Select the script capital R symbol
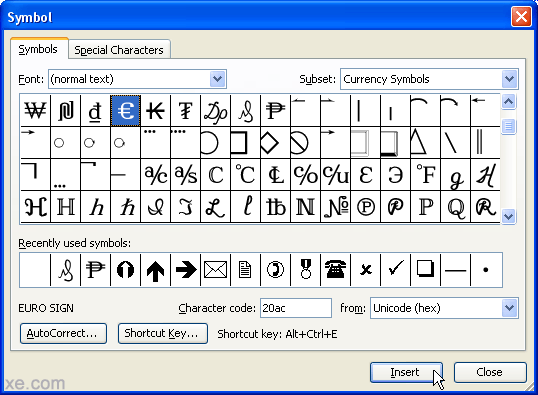The image size is (538, 395). pos(486,207)
